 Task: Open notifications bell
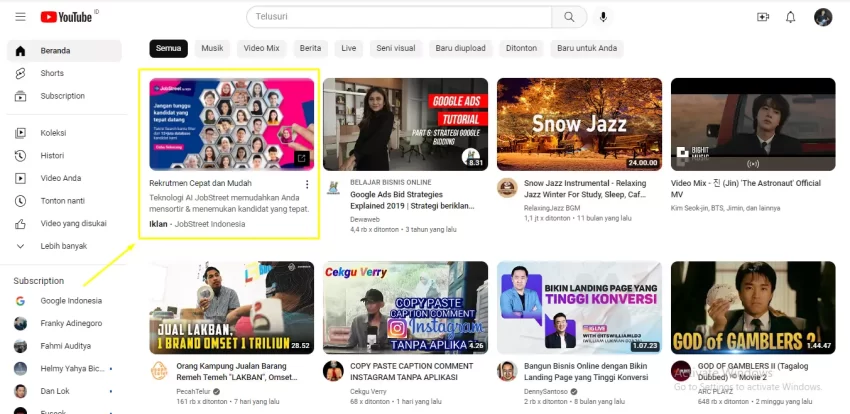[x=790, y=17]
